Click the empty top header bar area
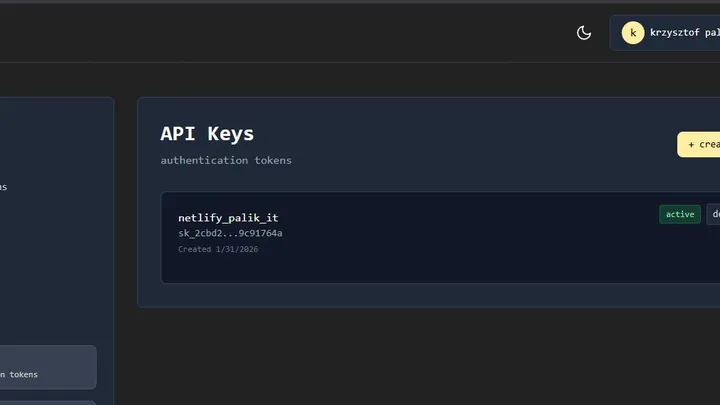 coord(276,33)
